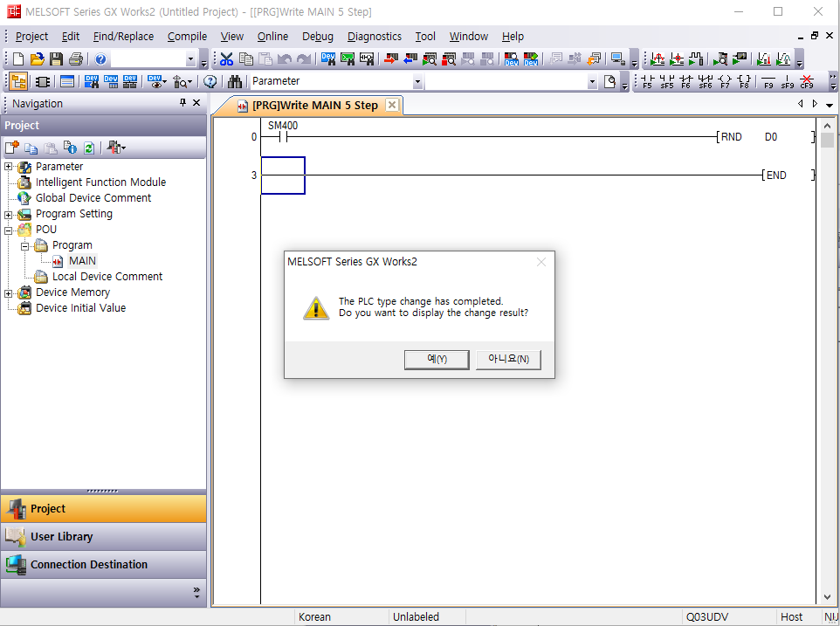The image size is (840, 626).
Task: Click the Q03UDV status bar entry
Action: click(x=707, y=617)
